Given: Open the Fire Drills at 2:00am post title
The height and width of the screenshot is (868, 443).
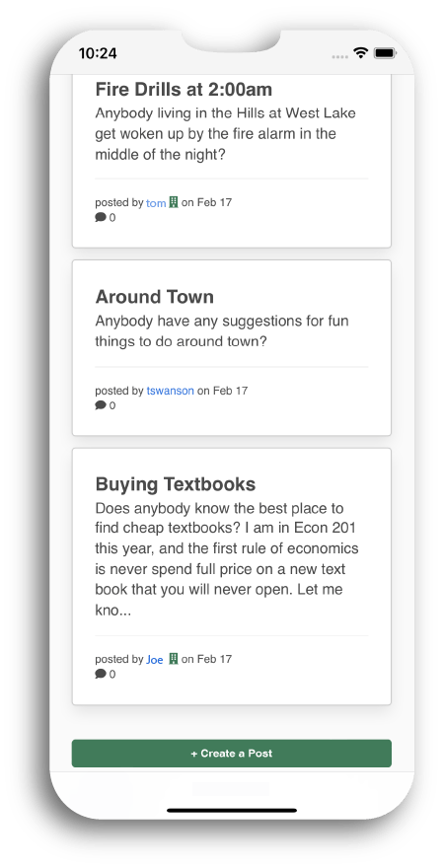Looking at the screenshot, I should pos(184,89).
